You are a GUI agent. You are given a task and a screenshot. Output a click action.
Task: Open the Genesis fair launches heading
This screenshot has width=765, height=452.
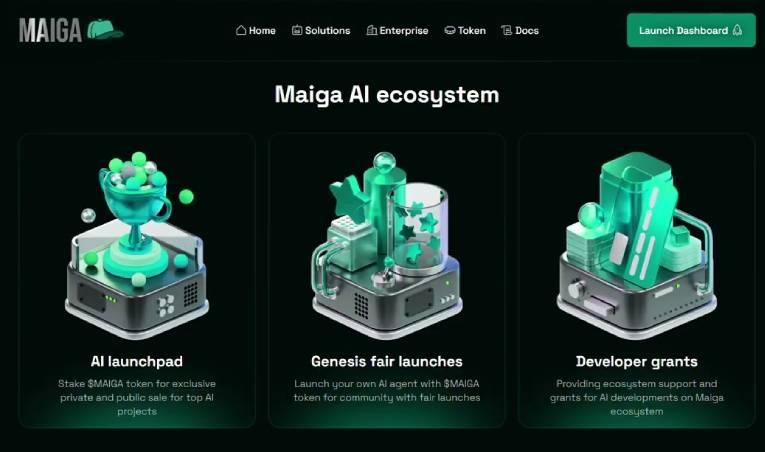386,361
